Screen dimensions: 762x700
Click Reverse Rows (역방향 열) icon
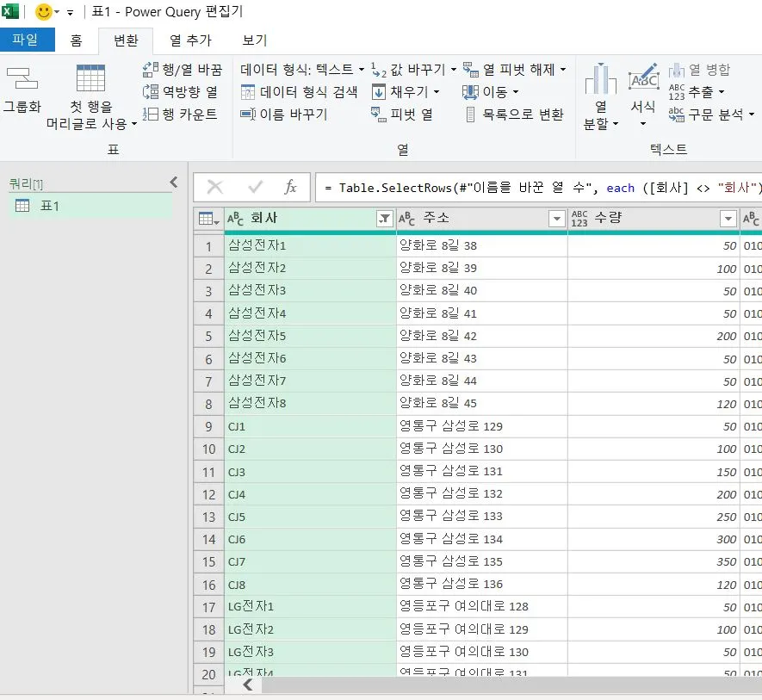[x=150, y=91]
